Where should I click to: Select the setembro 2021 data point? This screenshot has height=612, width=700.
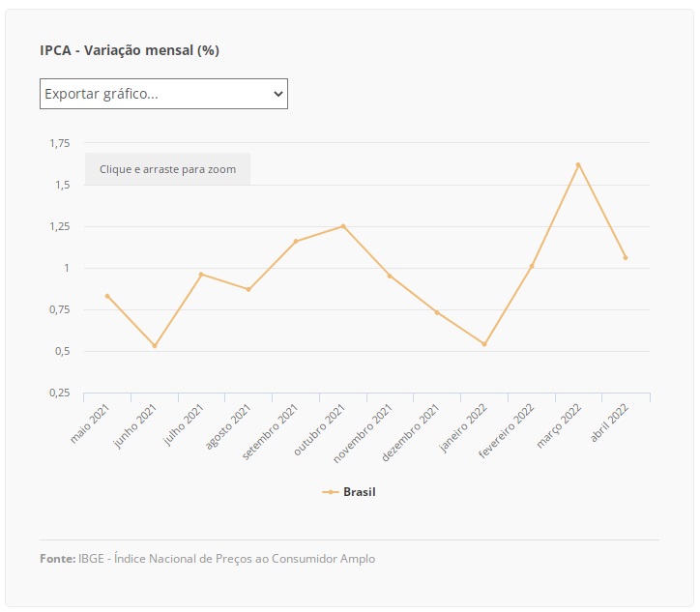click(x=296, y=241)
